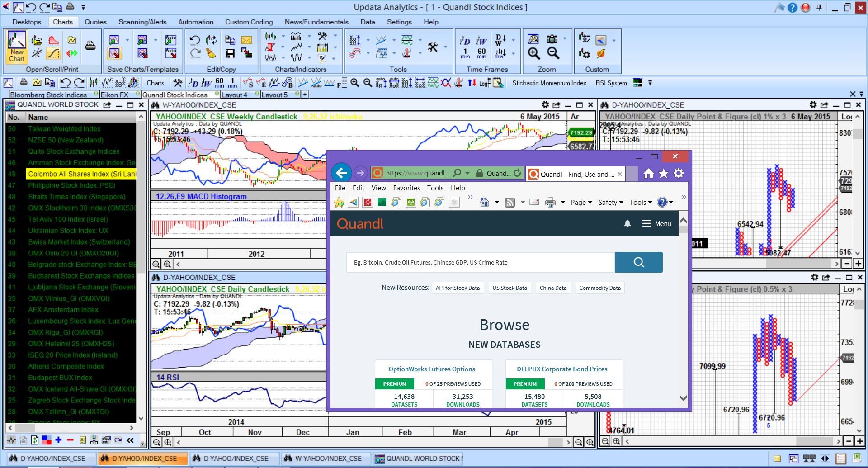Click the hammer and wrench Tools icon
The width and height of the screenshot is (868, 468).
pyautogui.click(x=433, y=47)
